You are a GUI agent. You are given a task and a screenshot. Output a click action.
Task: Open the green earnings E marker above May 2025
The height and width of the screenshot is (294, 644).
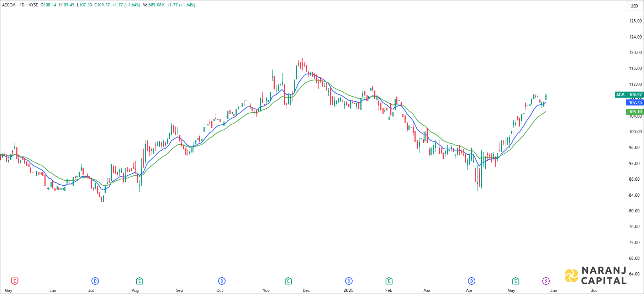click(515, 281)
